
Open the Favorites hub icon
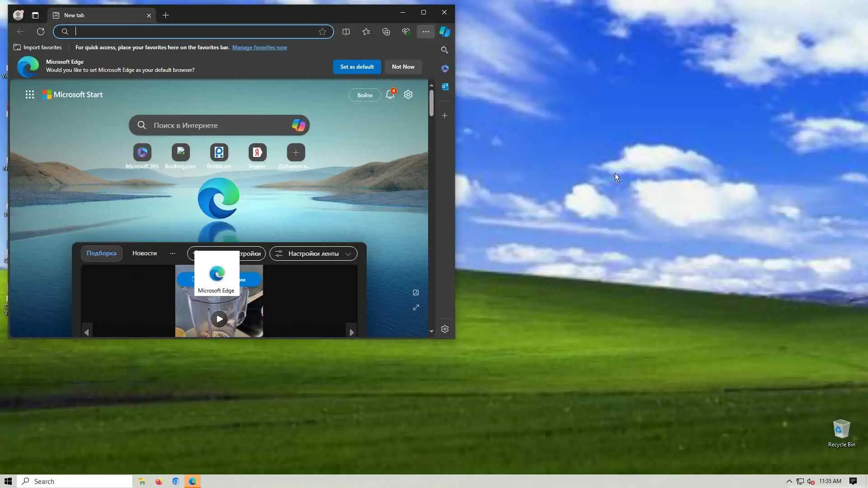[366, 32]
